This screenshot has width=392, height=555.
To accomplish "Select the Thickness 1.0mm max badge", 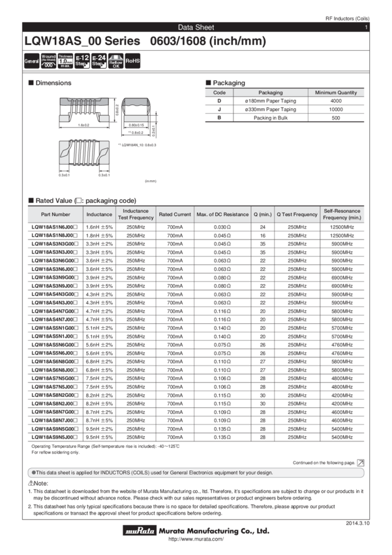I will tap(65, 61).
